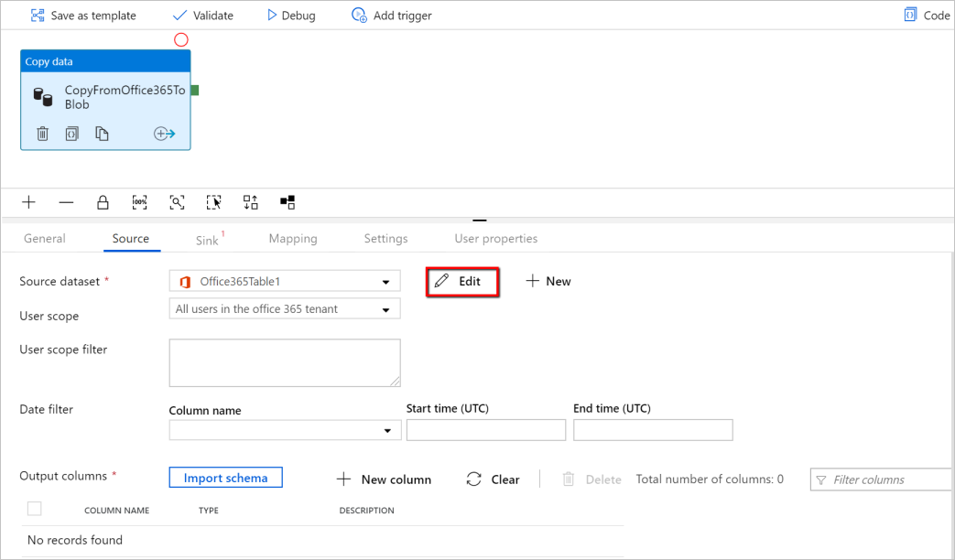Lock the pipeline canvas
The image size is (955, 560).
pyautogui.click(x=102, y=202)
